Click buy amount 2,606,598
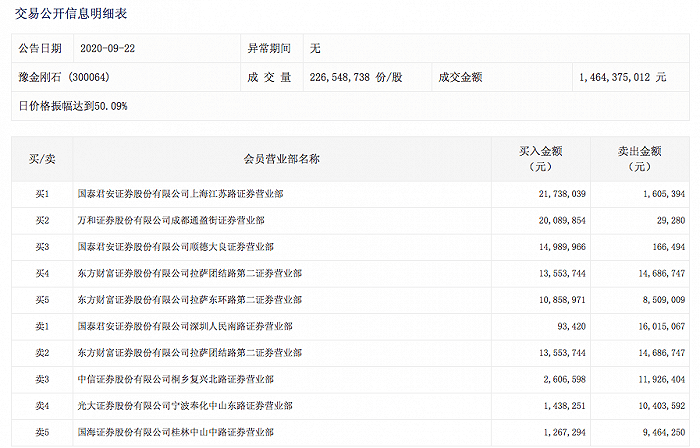The height and width of the screenshot is (448, 700). click(x=564, y=379)
